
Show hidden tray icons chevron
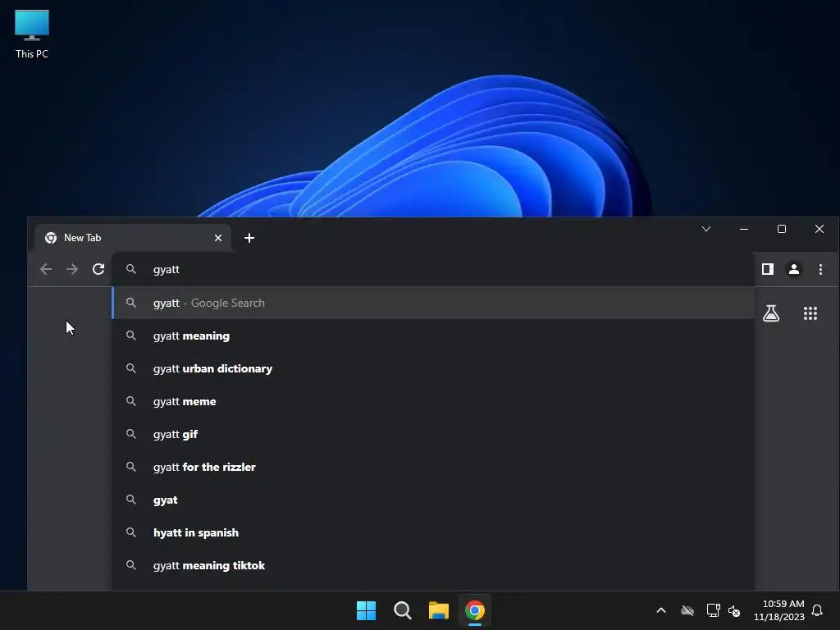(661, 610)
